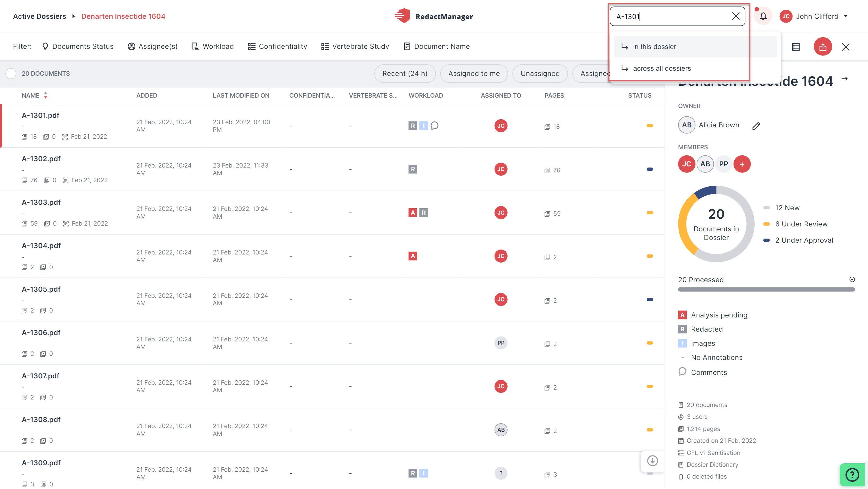Add a member with the plus button
This screenshot has height=489, width=868.
coord(742,164)
